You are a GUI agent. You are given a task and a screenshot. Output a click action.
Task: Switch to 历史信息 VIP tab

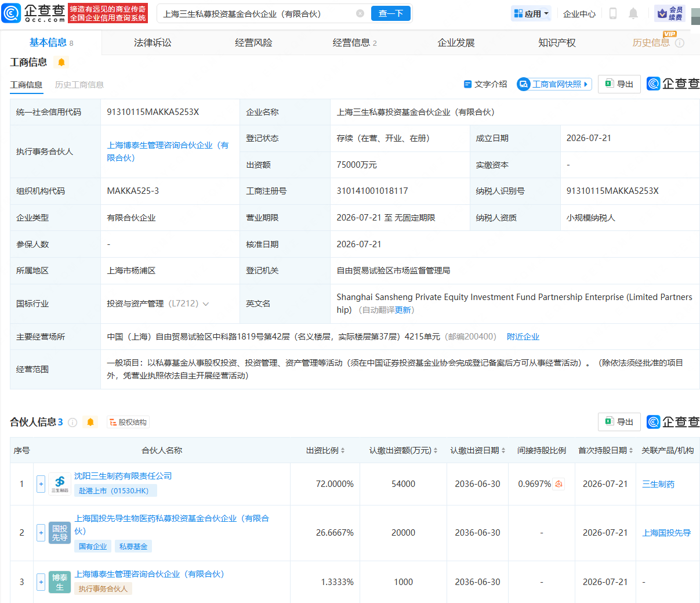(x=651, y=42)
